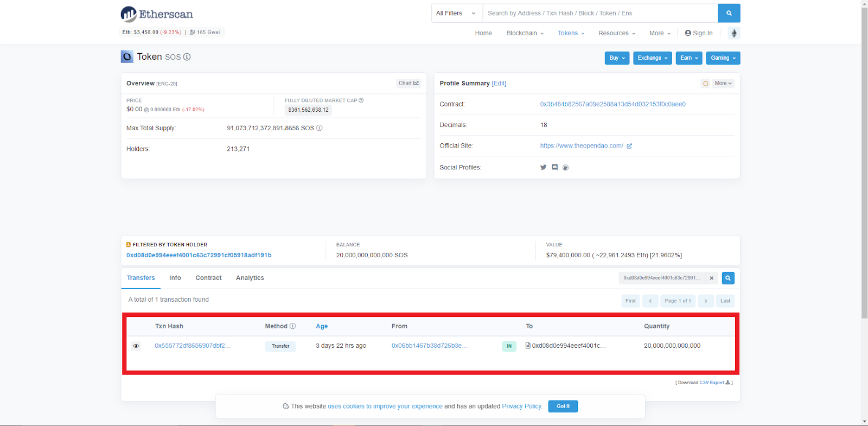Click the holder address filter input
868x426 pixels.
(x=662, y=278)
